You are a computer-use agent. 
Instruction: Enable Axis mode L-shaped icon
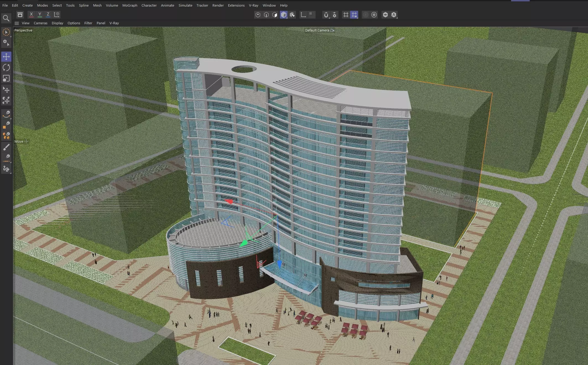(303, 15)
